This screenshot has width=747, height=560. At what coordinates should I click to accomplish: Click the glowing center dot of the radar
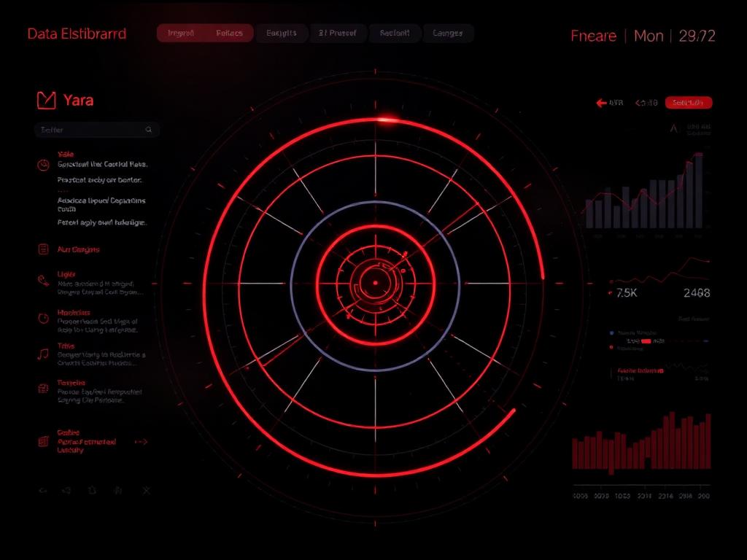(376, 283)
